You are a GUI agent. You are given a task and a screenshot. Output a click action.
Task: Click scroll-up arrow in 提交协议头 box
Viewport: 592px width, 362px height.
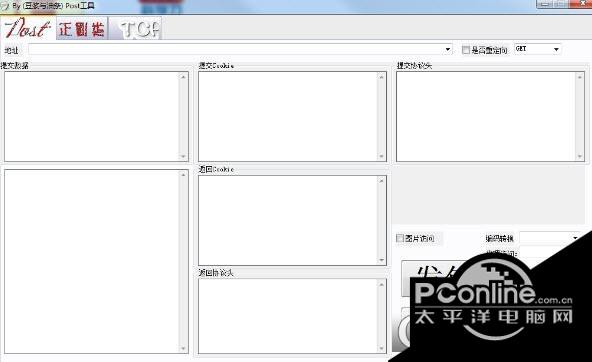coord(580,77)
